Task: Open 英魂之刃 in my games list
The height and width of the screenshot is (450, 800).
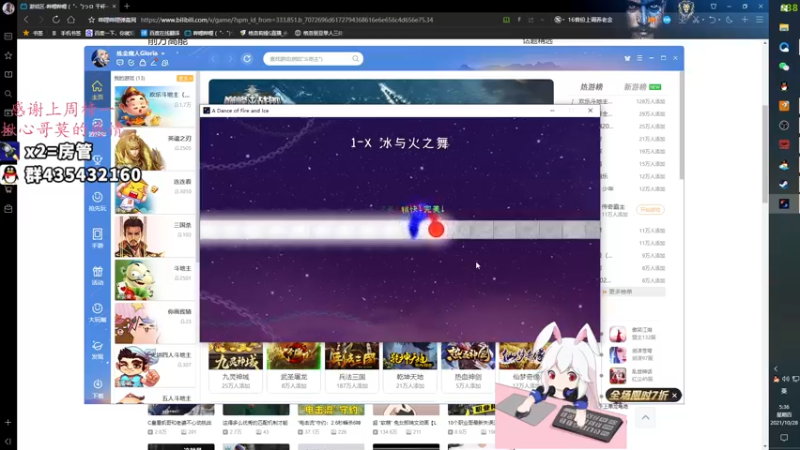Action: click(x=155, y=149)
